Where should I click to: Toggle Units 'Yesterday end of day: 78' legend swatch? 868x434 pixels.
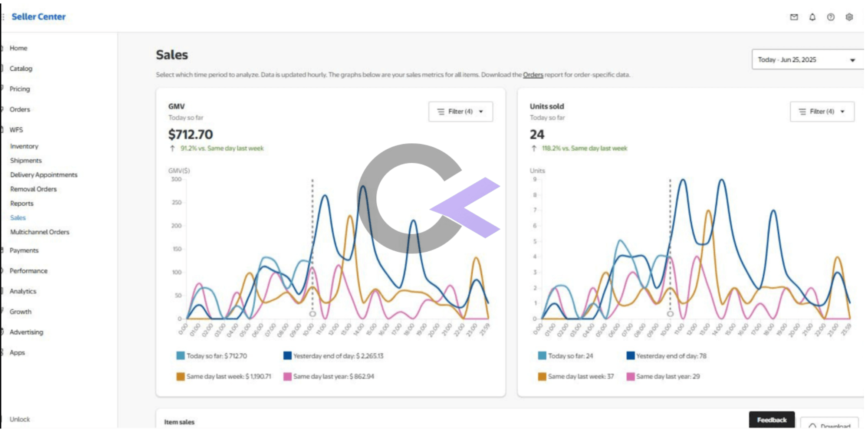pyautogui.click(x=631, y=356)
